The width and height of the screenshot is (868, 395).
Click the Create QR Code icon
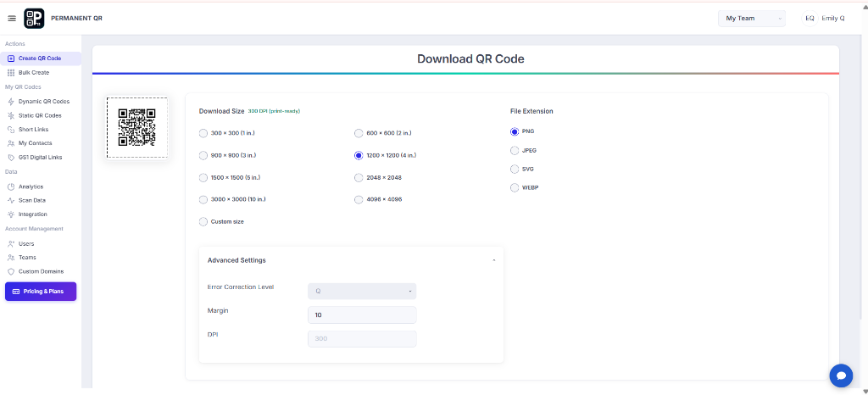click(x=11, y=58)
